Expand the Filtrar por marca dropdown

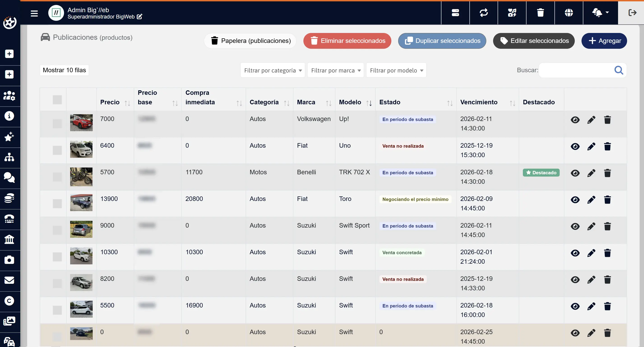(335, 70)
